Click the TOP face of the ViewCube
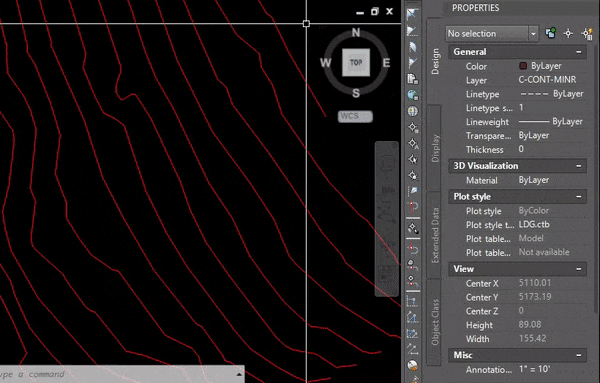The width and height of the screenshot is (600, 383). point(356,62)
